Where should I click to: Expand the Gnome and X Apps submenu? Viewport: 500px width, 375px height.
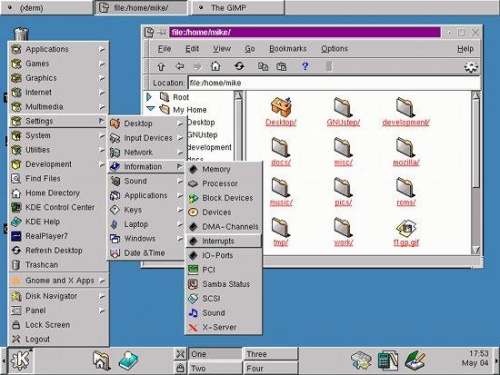(x=58, y=281)
